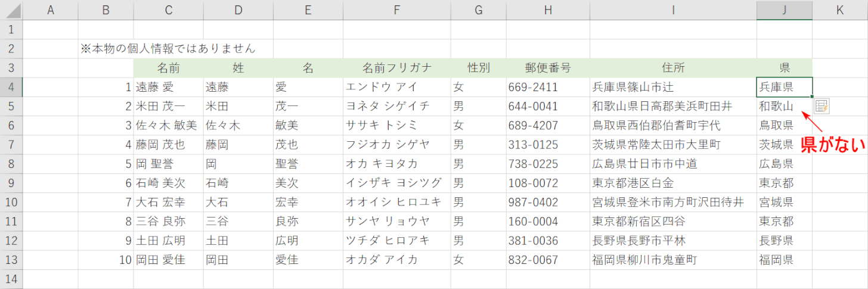868x289 pixels.
Task: Select address 東京都港区白金
Action: (x=673, y=184)
